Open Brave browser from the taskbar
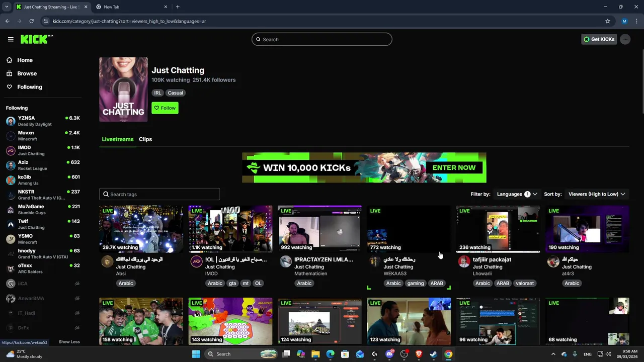The height and width of the screenshot is (362, 644). tap(419, 354)
